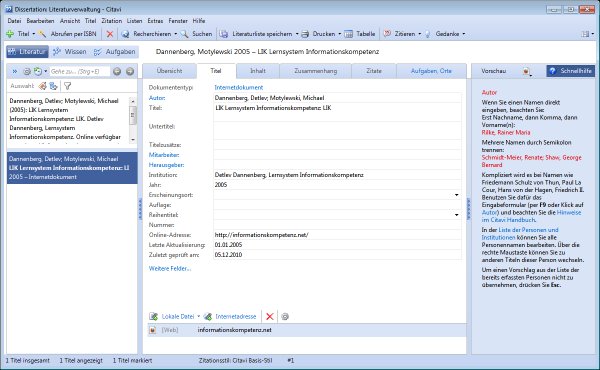The image size is (600, 370).
Task: Select the Titel tab
Action: [x=216, y=71]
